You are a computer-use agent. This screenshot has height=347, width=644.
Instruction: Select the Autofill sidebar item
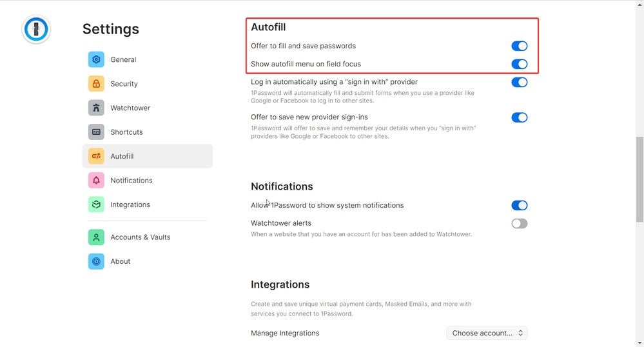[x=147, y=156]
